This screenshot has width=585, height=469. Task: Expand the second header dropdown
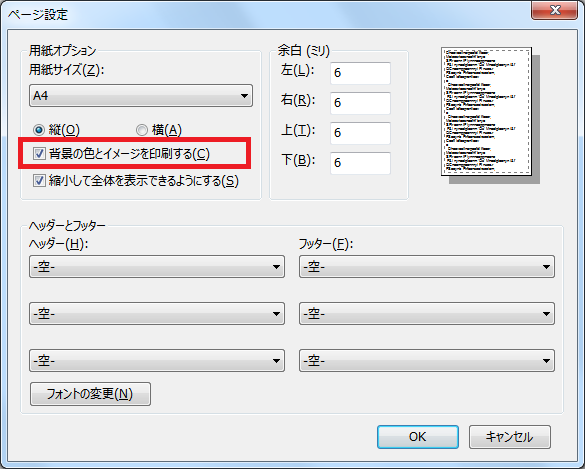pyautogui.click(x=157, y=313)
